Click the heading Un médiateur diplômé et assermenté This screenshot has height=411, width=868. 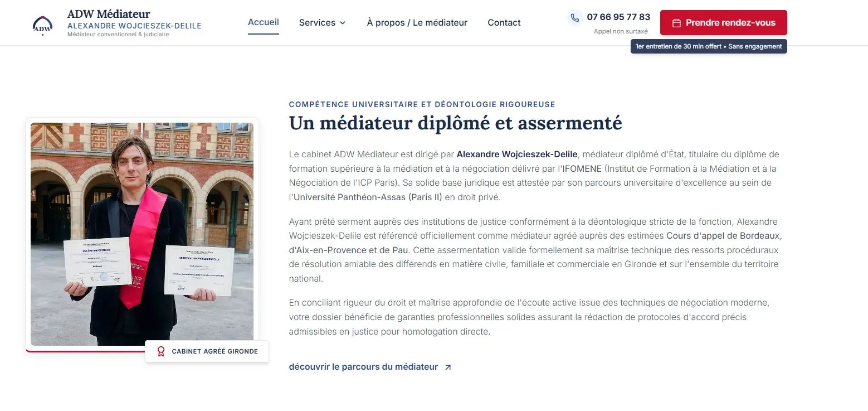tap(455, 123)
